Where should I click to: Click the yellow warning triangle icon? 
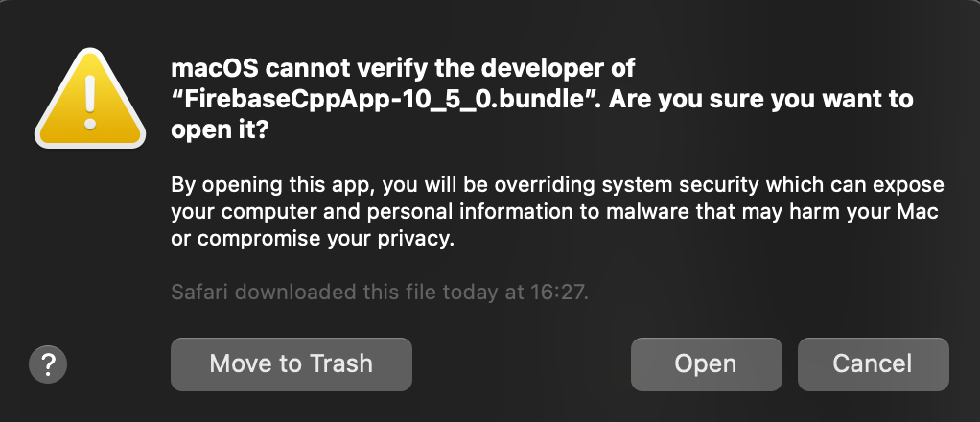click(x=90, y=99)
